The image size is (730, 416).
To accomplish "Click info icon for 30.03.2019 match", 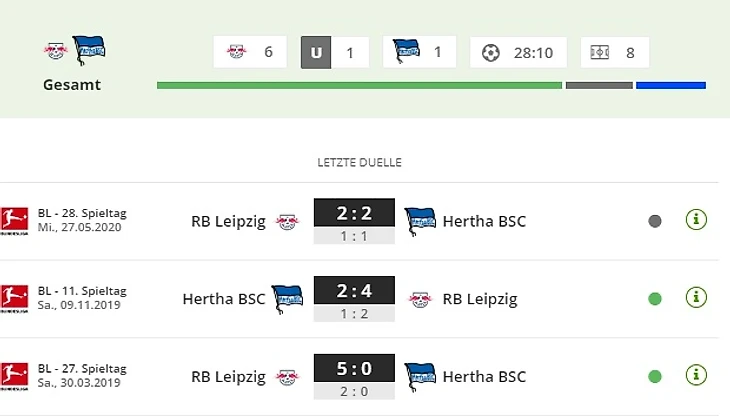I will tap(696, 376).
